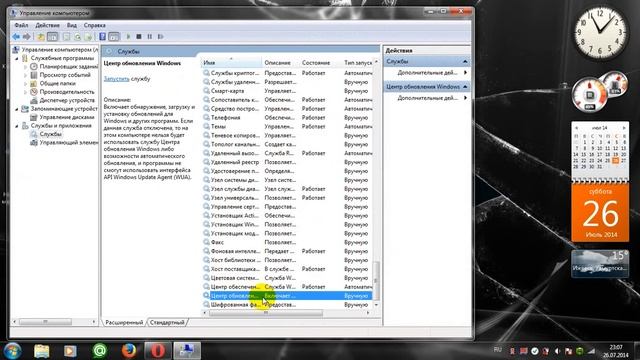640x360 pixels.
Task: Launch Opera from the taskbar
Action: 158,351
